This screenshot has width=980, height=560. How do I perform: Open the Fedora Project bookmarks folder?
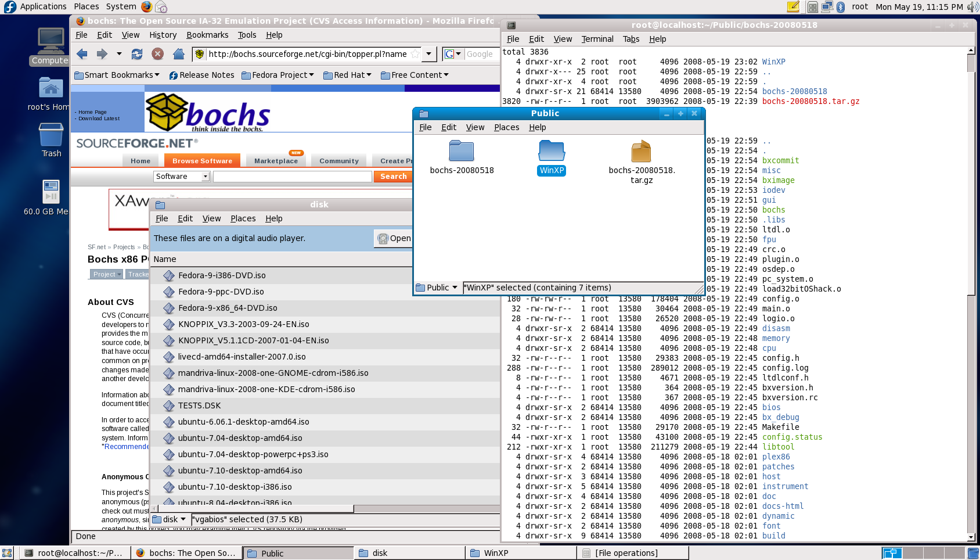(278, 75)
